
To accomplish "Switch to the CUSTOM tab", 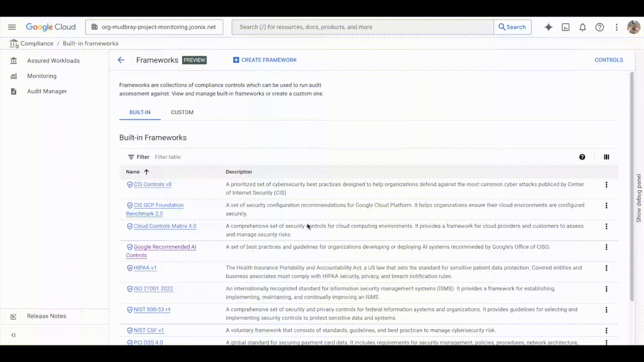I will click(x=182, y=112).
